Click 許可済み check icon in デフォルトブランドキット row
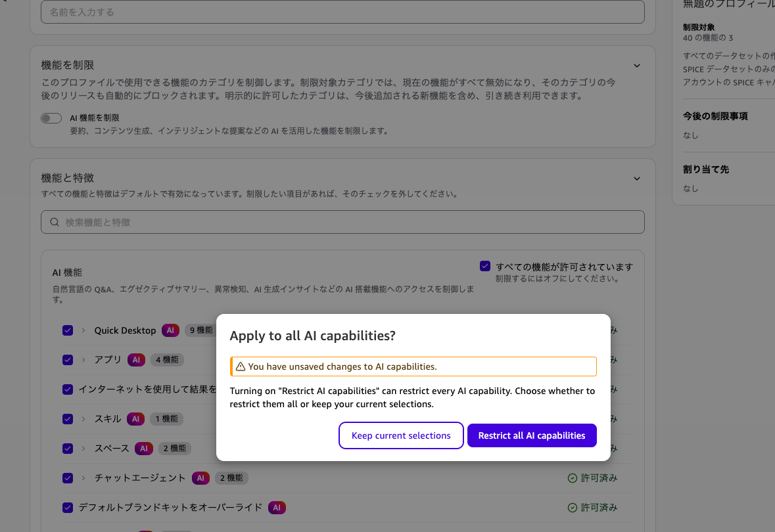Viewport: 775px width, 532px height. click(573, 508)
